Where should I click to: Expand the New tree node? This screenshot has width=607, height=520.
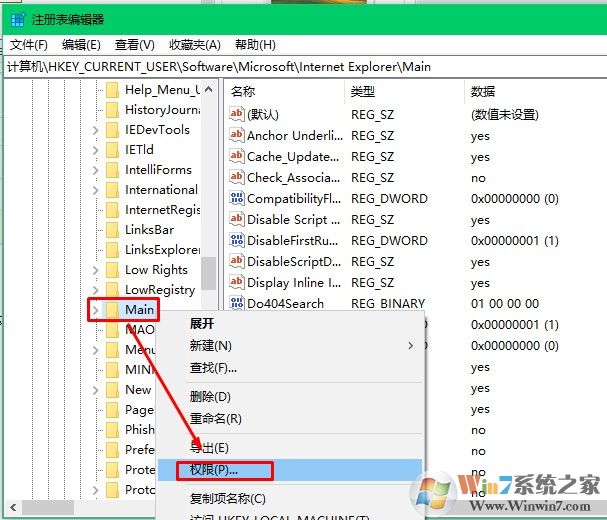click(x=96, y=390)
